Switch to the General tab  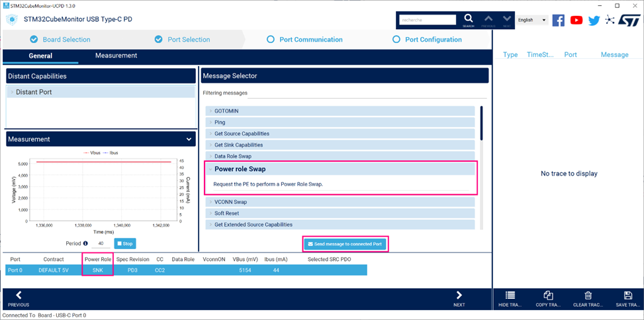[40, 56]
